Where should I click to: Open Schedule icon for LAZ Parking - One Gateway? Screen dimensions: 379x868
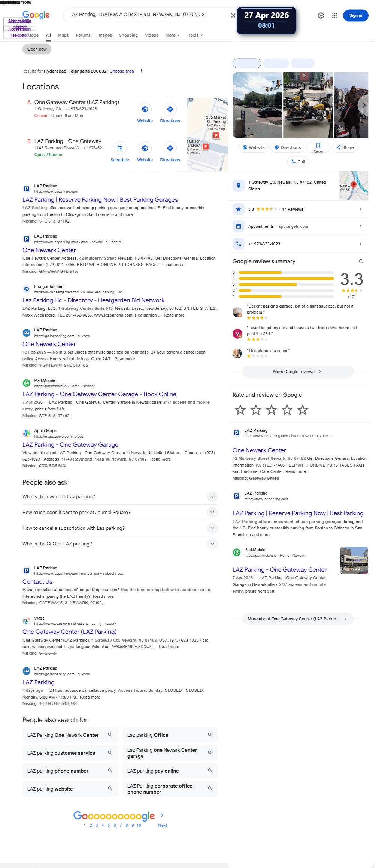(120, 148)
